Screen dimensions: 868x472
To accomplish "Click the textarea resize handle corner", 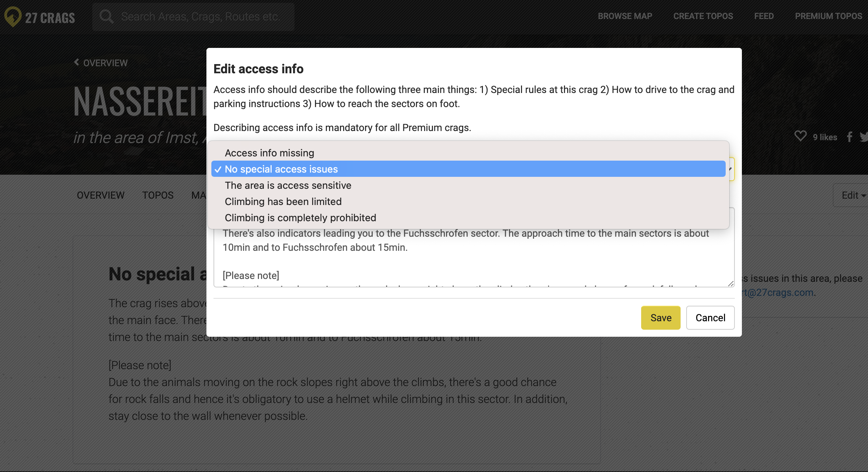I will 731,284.
